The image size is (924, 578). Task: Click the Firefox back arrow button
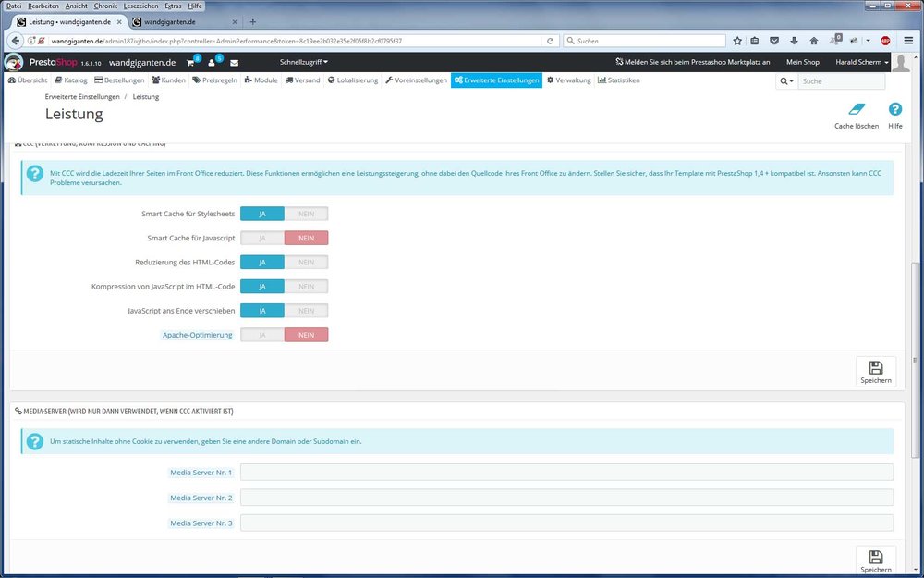(16, 41)
